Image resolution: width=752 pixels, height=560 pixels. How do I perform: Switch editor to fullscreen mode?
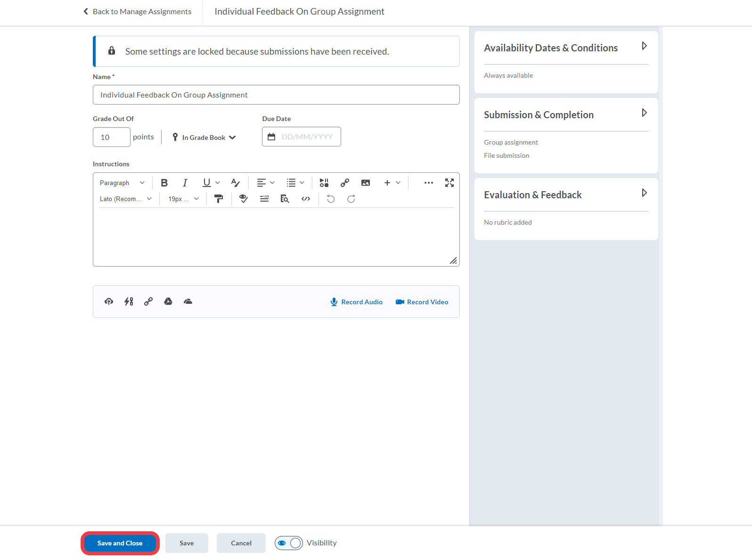click(449, 183)
